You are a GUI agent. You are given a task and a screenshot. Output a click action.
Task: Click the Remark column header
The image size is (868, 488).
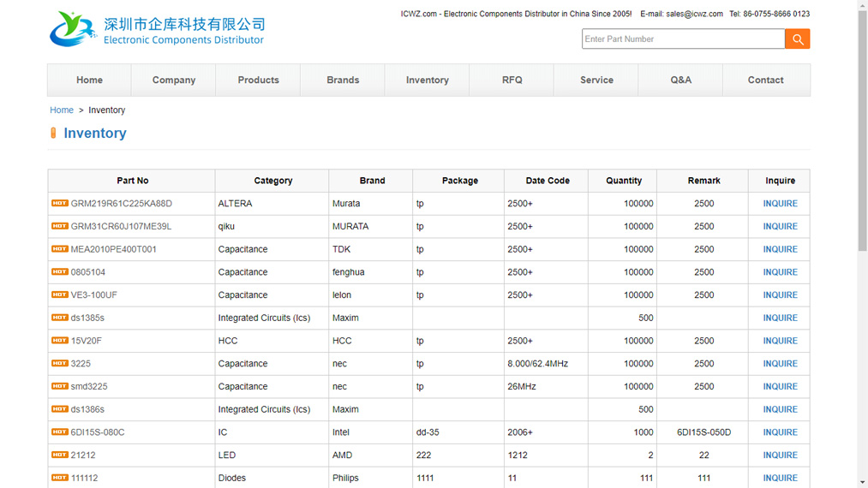[703, 181]
